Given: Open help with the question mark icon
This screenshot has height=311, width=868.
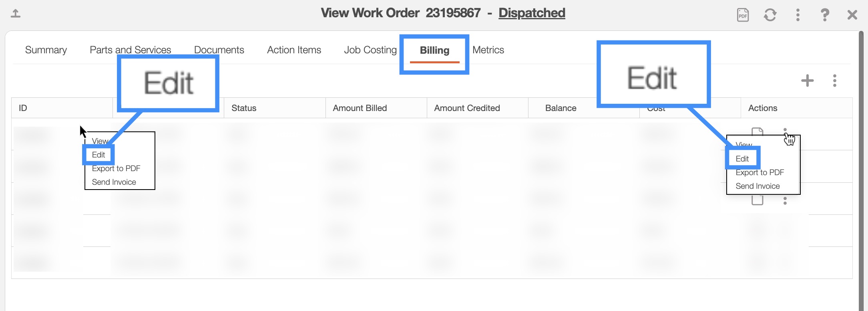Looking at the screenshot, I should coord(825,15).
